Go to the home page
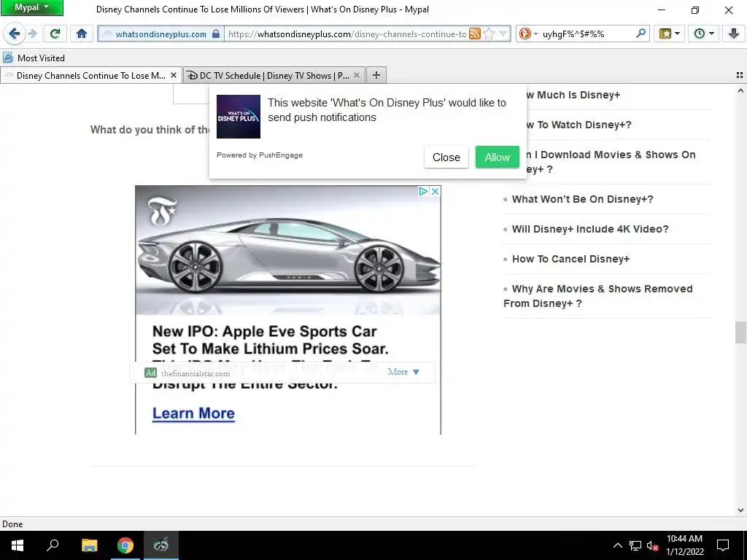Screen dimensions: 747x560 [82, 34]
